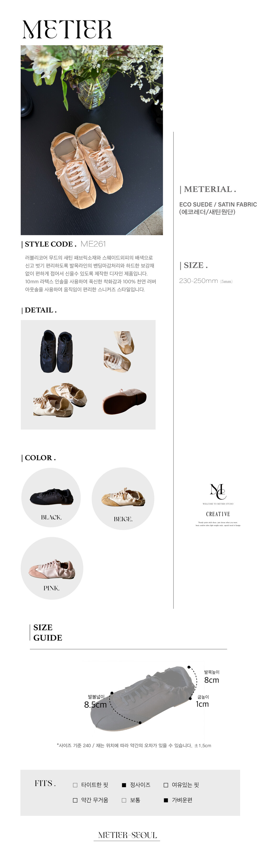The height and width of the screenshot is (868, 262).
Task: Open the main beige sneakers photo
Action: [x=92, y=140]
